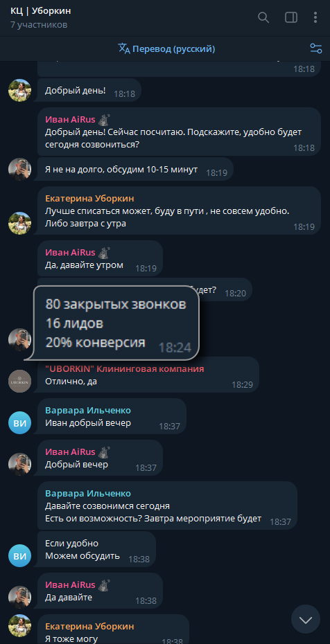The height and width of the screenshot is (644, 330).
Task: Open translation settings sliders icon
Action: click(315, 48)
